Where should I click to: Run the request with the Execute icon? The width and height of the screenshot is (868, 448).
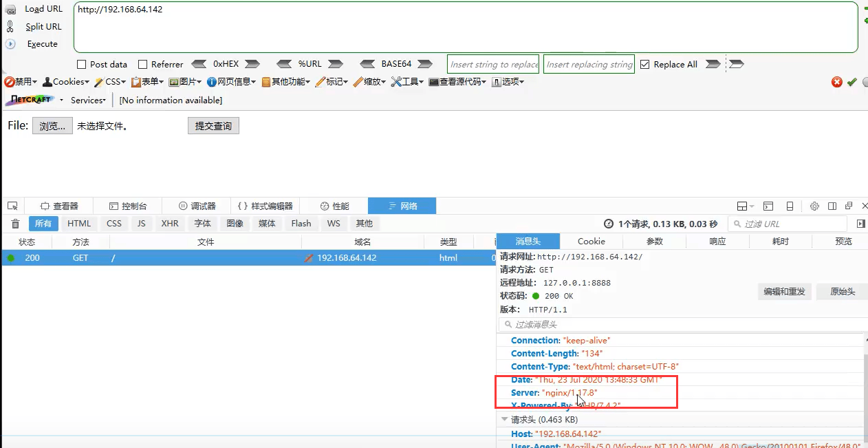(10, 44)
